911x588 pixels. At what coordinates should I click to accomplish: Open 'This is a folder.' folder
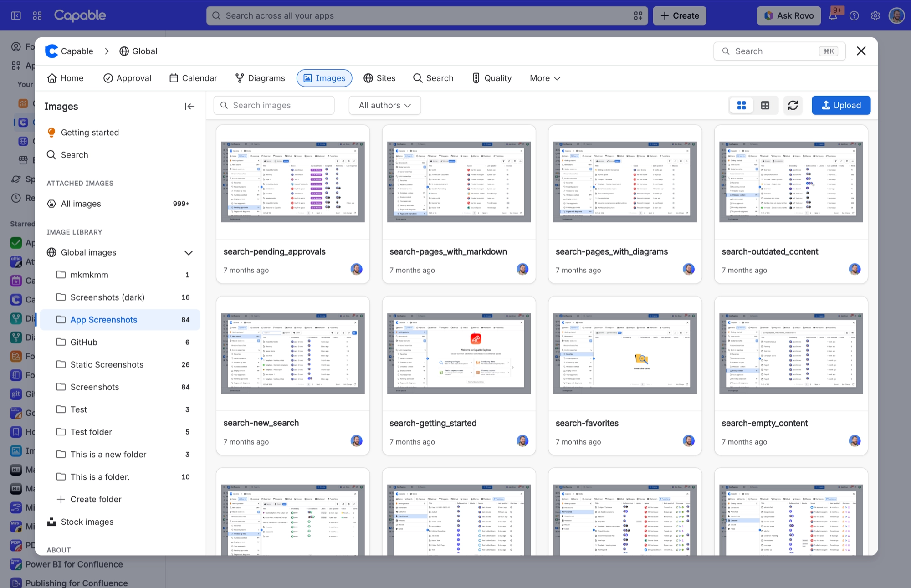click(120, 477)
